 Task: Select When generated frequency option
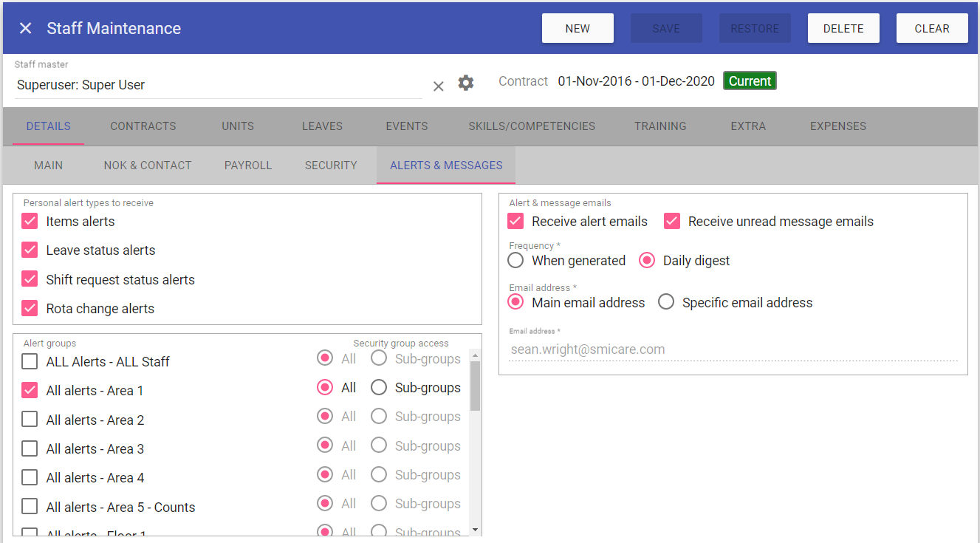[x=516, y=261]
